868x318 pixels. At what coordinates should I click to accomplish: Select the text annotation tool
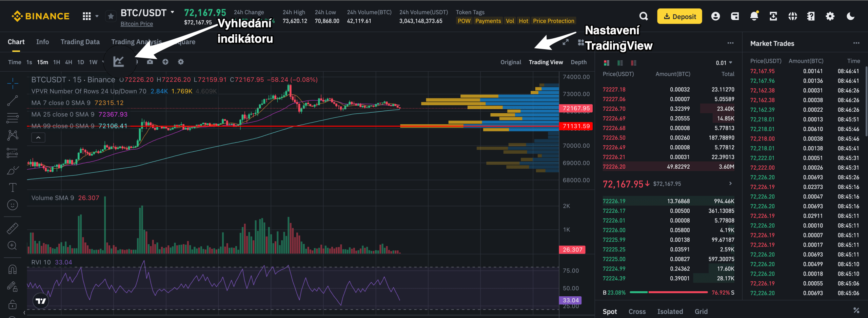tap(13, 187)
